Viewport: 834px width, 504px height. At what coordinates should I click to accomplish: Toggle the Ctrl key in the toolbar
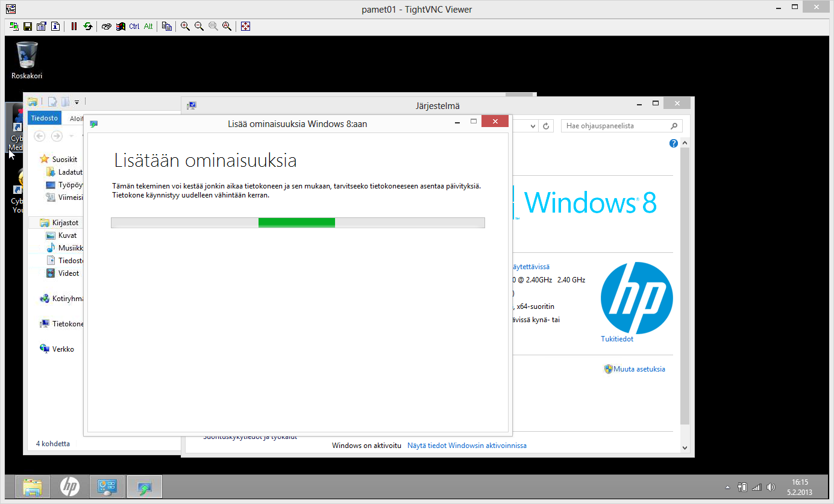point(134,26)
